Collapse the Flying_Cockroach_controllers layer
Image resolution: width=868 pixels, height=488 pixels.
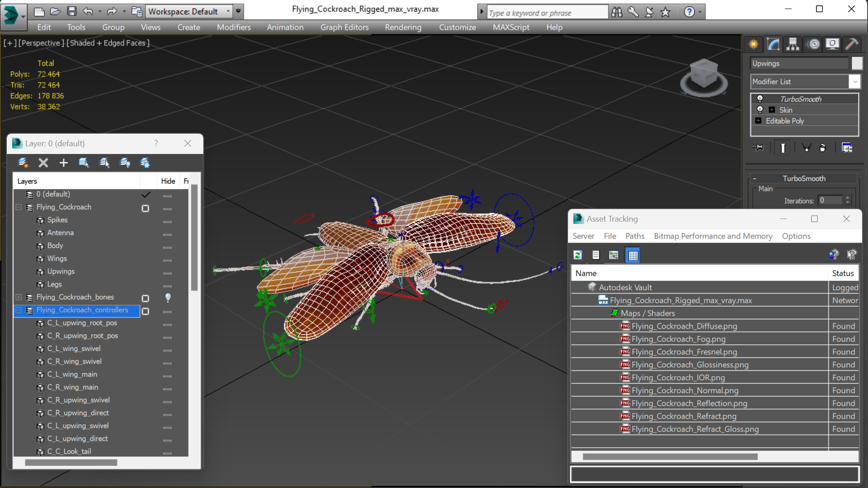click(x=19, y=310)
